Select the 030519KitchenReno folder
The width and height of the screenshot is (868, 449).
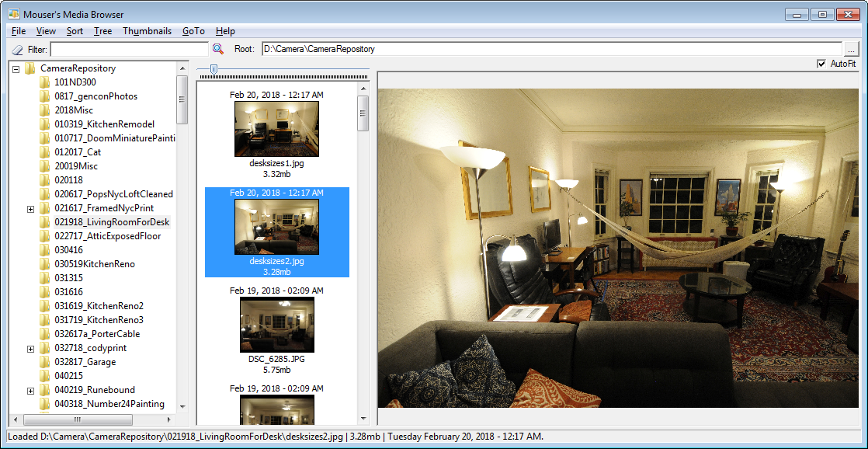click(x=95, y=264)
